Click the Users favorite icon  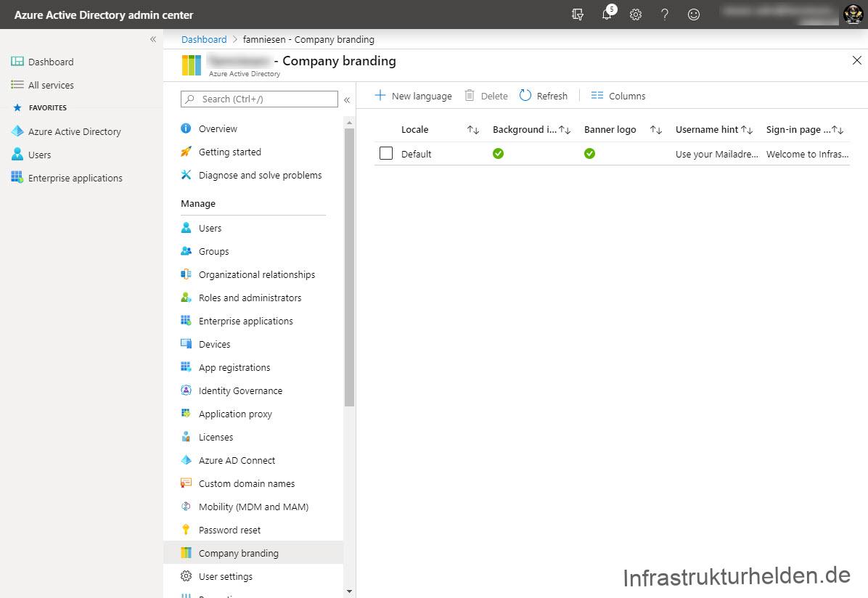[17, 155]
